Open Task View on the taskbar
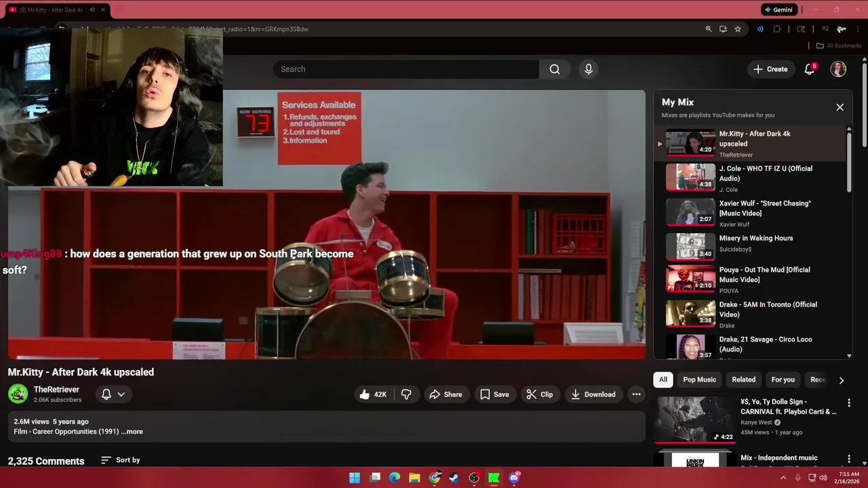The width and height of the screenshot is (868, 488). click(x=375, y=478)
